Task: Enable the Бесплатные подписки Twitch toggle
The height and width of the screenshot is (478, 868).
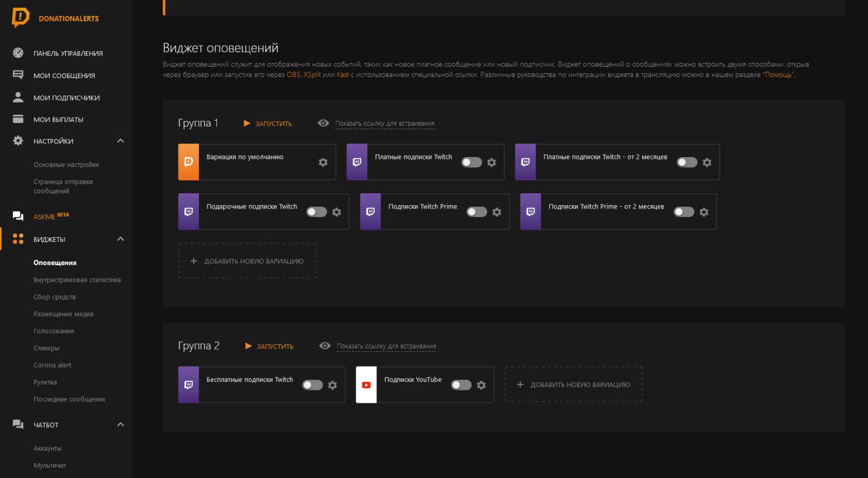Action: [x=313, y=385]
